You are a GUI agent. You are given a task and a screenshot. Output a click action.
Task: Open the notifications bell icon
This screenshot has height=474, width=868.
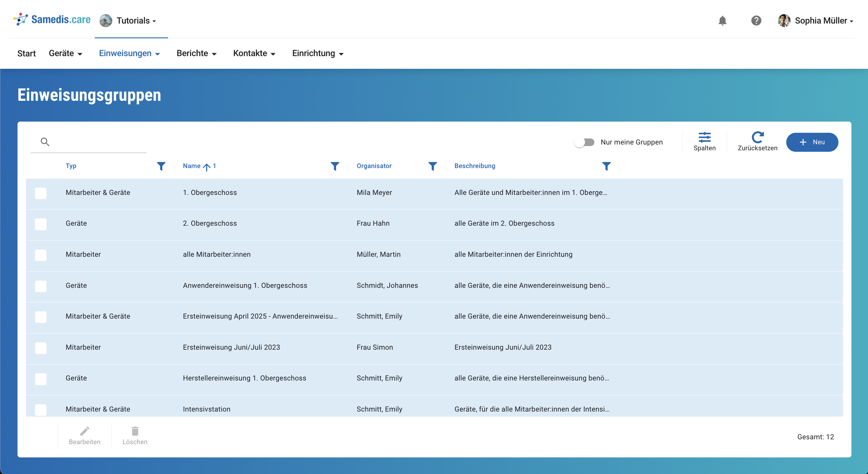point(722,21)
